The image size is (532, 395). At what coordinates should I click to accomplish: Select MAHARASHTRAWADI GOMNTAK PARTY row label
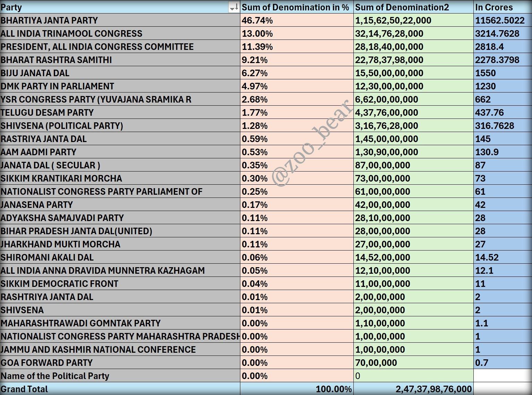[x=120, y=323]
